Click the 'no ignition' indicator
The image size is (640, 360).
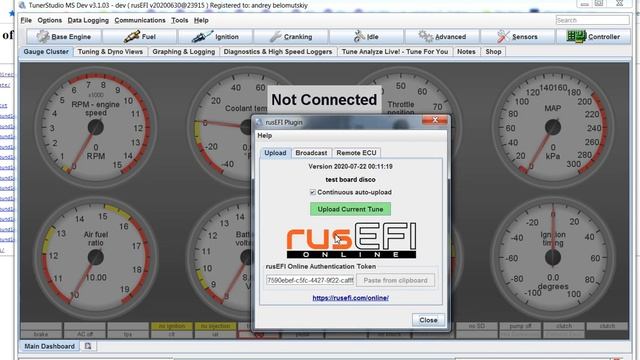(x=172, y=326)
